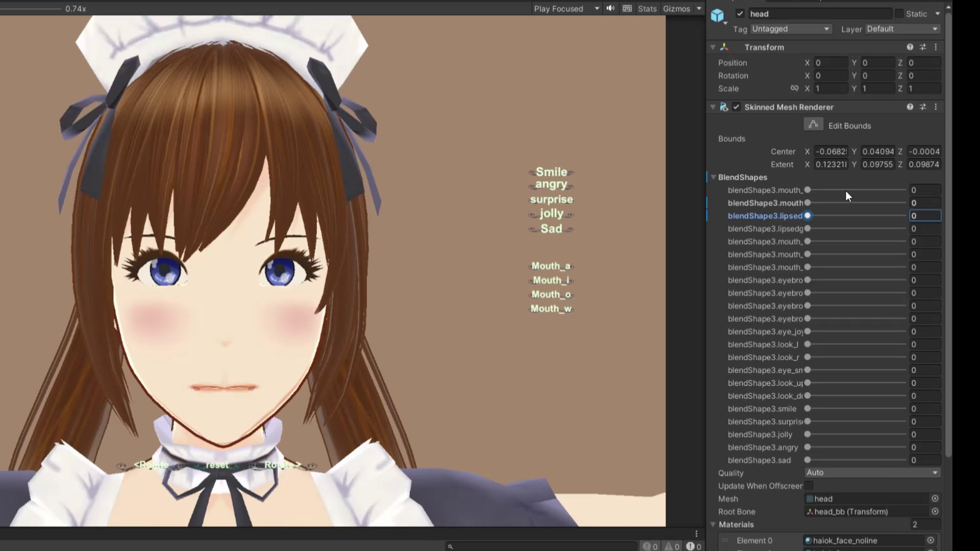Image resolution: width=980 pixels, height=551 pixels.
Task: Open the Tag dropdown showing Untagged
Action: coord(791,29)
